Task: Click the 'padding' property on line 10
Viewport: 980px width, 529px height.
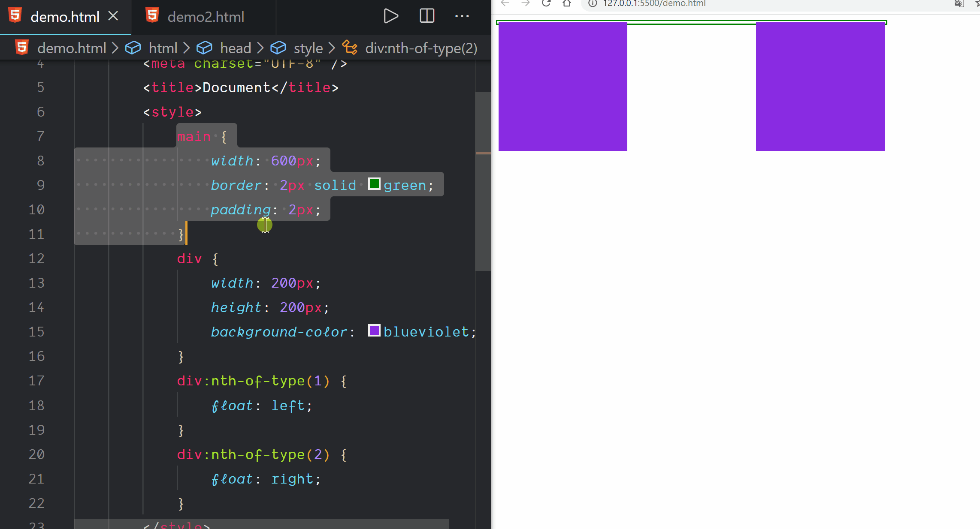Action: click(x=241, y=210)
